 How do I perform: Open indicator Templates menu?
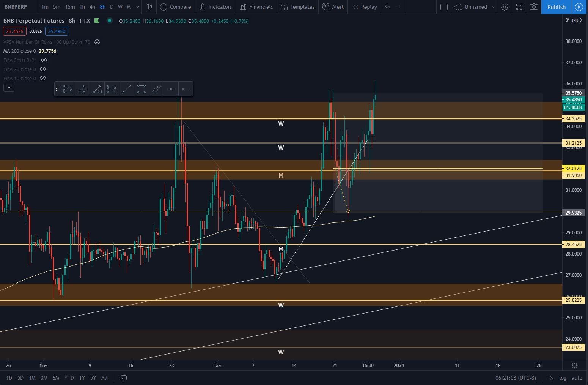click(298, 7)
